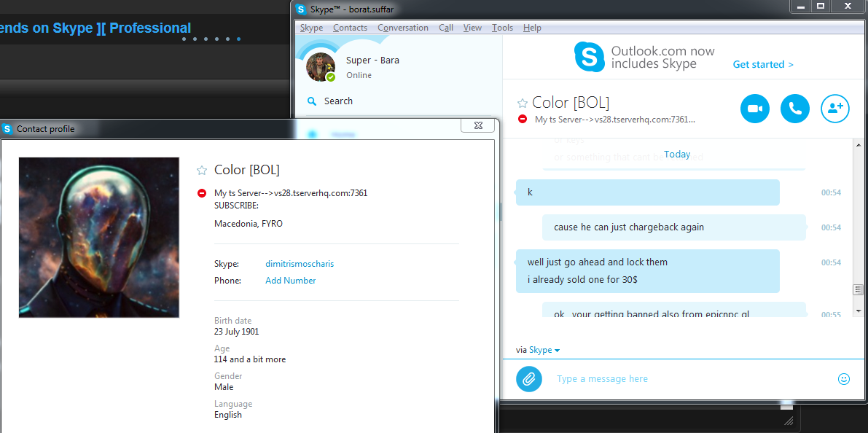This screenshot has height=433, width=868.
Task: Click do-not-disturb status icon in chat header
Action: pos(523,119)
